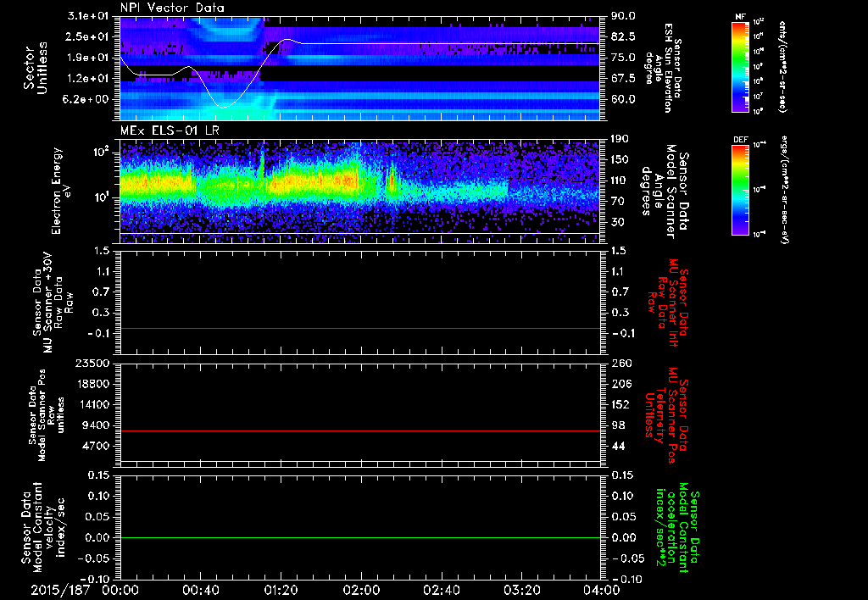Click the gray line in MU Scanner +30V panel
The image size is (868, 600).
tap(359, 328)
